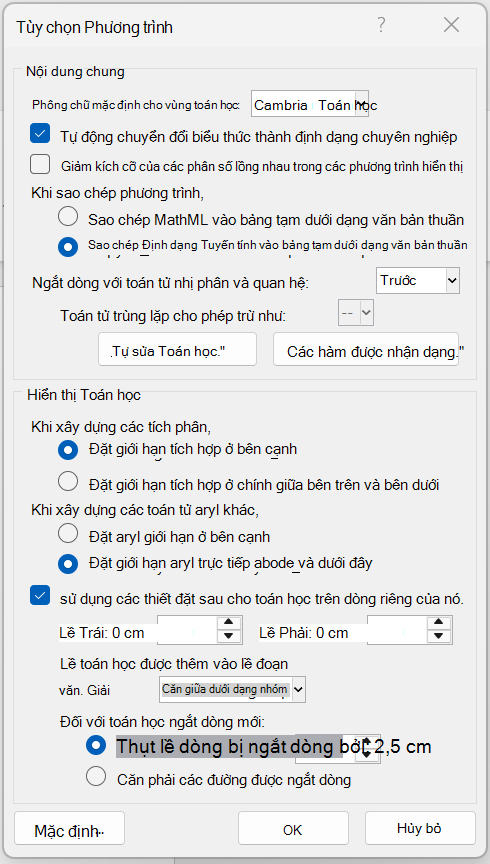Toggle Tự động chuyển đổi biểu thức checkbox

[x=40, y=134]
